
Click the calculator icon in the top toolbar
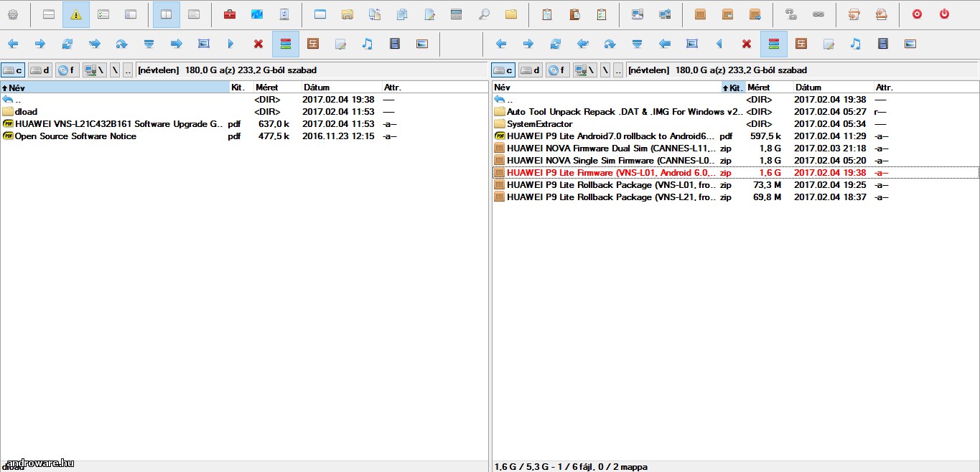[x=456, y=14]
